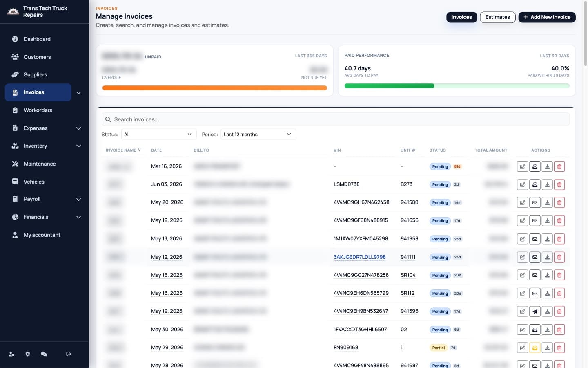The height and width of the screenshot is (368, 588).
Task: Click VIN 1FVACXDT3GHHL6507
Action: point(360,330)
